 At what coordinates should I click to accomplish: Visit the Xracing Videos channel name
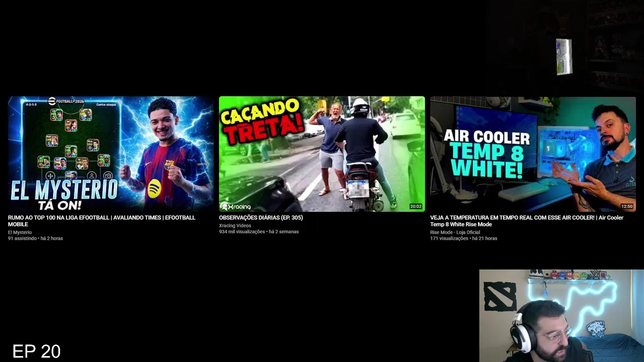[x=235, y=226]
